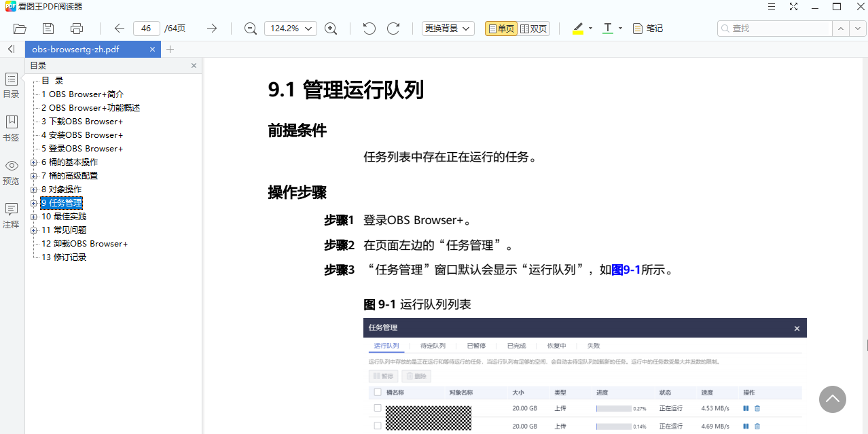The width and height of the screenshot is (868, 434).
Task: Zoom out with minus magnifier
Action: [x=251, y=29]
